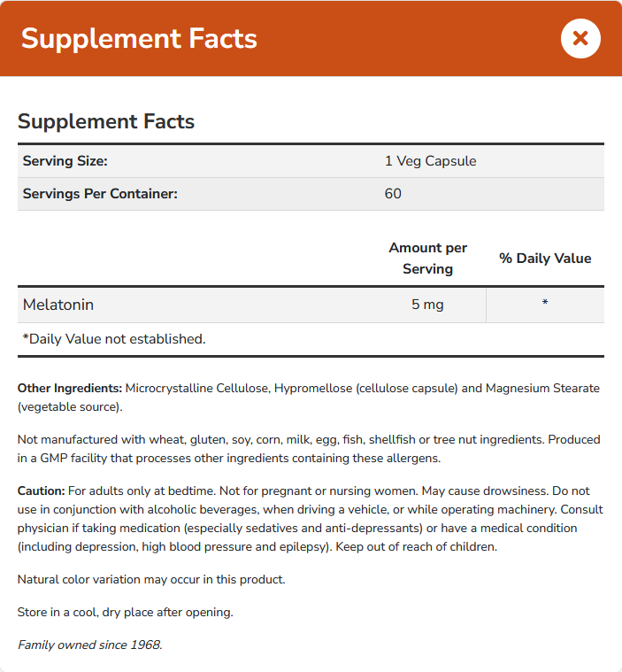
Task: Click the white Supplement Facts header title
Action: 139,39
